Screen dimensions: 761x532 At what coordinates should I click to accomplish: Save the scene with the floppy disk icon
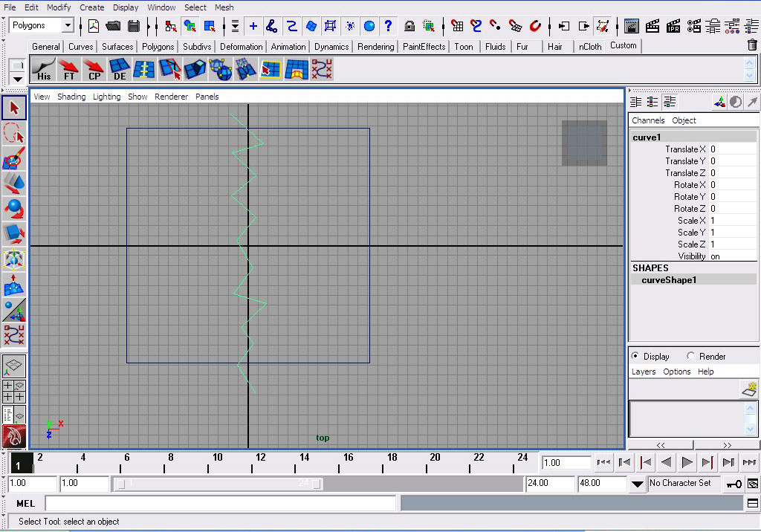pyautogui.click(x=134, y=26)
